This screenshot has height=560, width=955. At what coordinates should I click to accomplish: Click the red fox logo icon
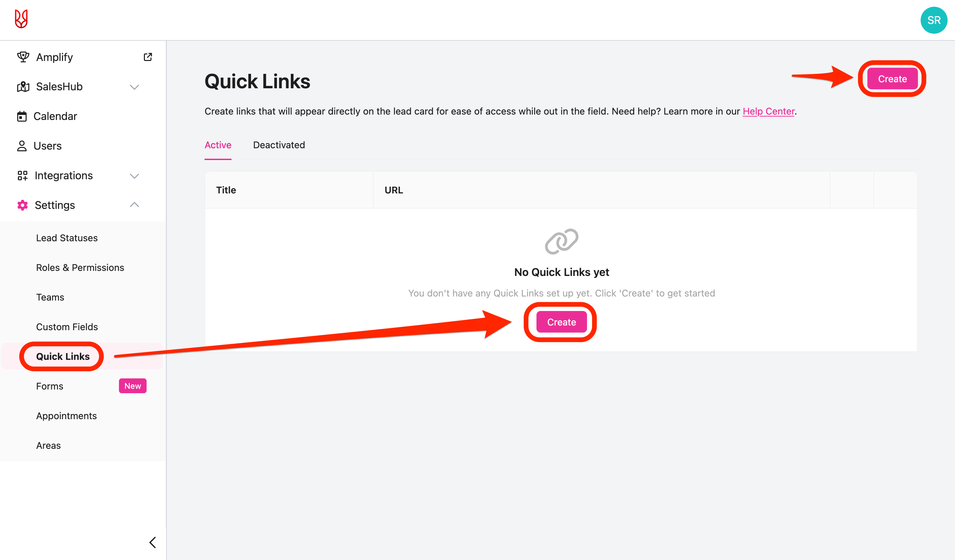tap(21, 19)
